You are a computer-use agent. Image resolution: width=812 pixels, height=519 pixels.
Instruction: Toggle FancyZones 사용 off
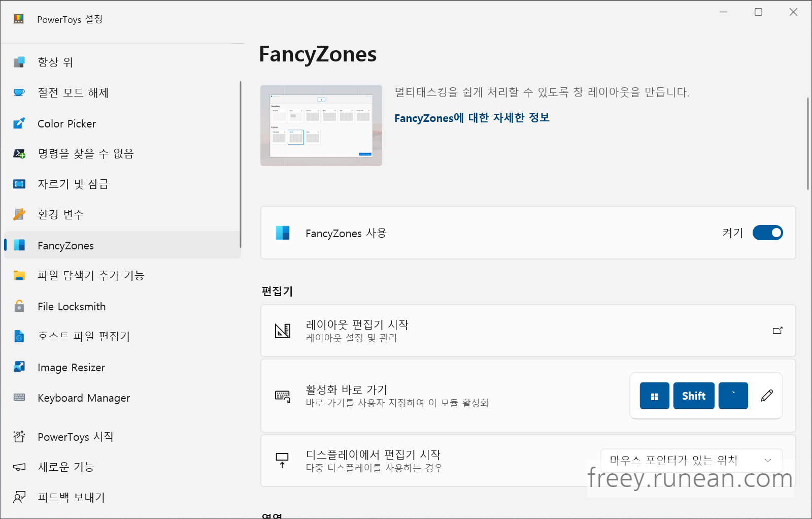tap(768, 233)
